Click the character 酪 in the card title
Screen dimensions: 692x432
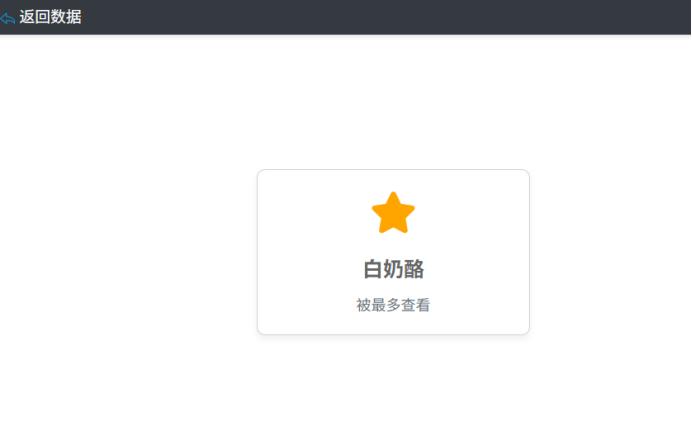[414, 269]
